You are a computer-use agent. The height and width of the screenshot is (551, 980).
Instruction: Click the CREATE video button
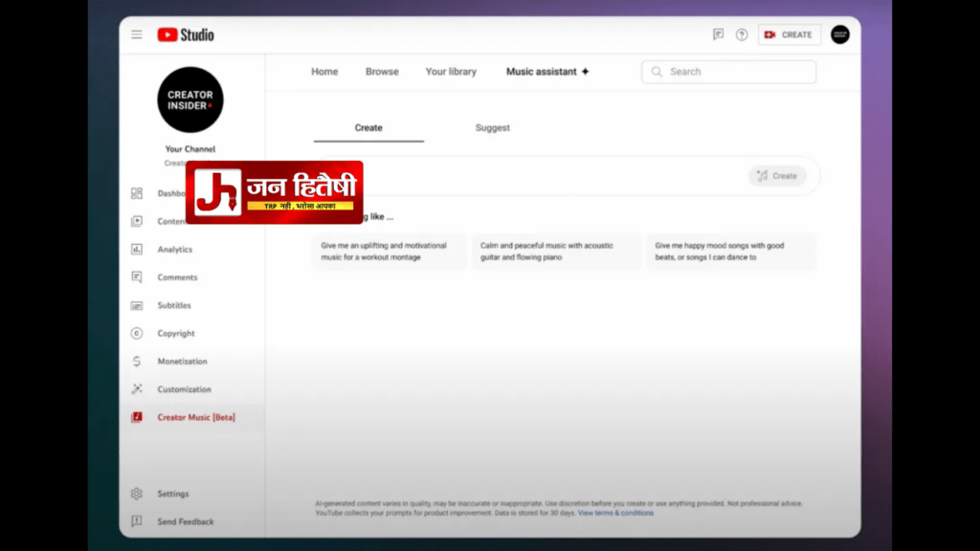(x=790, y=35)
